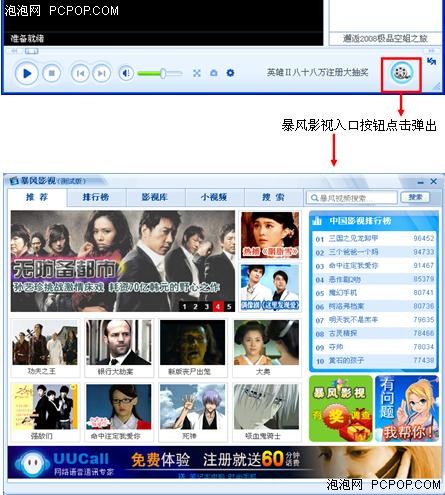Switch to the 排行榜 tab
Screen dimensions: 445x495
(x=96, y=197)
